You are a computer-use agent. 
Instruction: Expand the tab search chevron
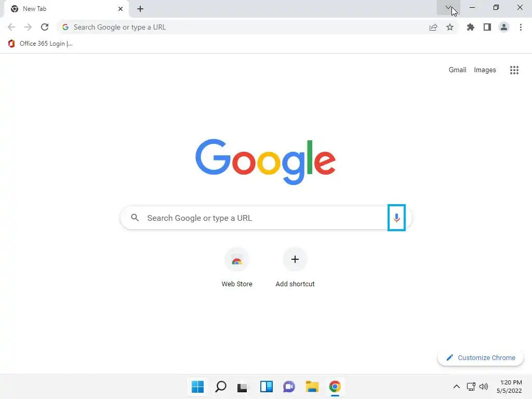click(448, 7)
